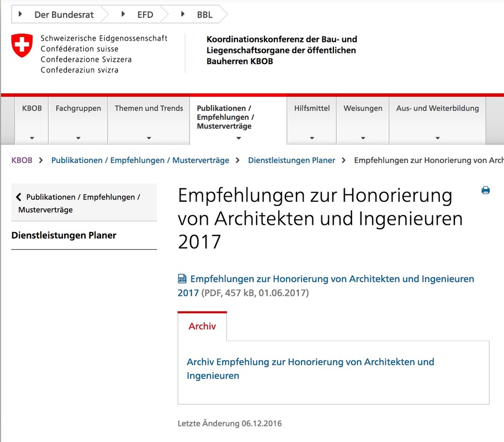The height and width of the screenshot is (442, 504).
Task: Open Publikationen / Empfehlungen / Musterverträge breadcrumb
Action: (140, 160)
